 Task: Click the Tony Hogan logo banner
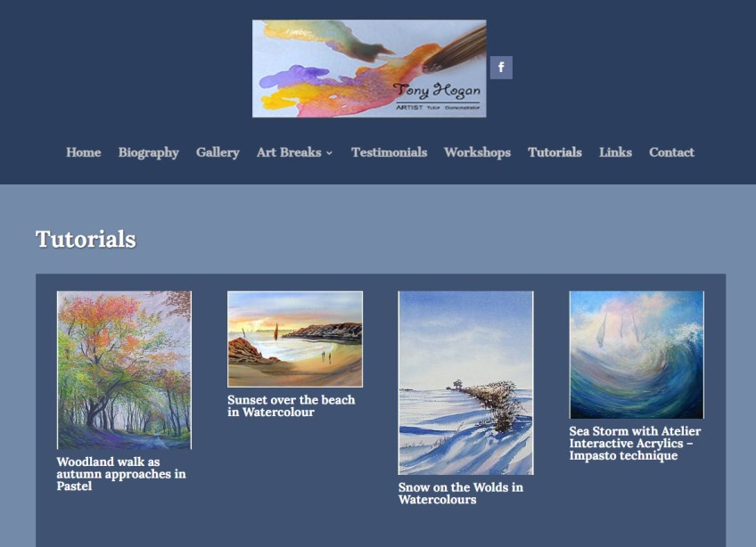pyautogui.click(x=369, y=69)
